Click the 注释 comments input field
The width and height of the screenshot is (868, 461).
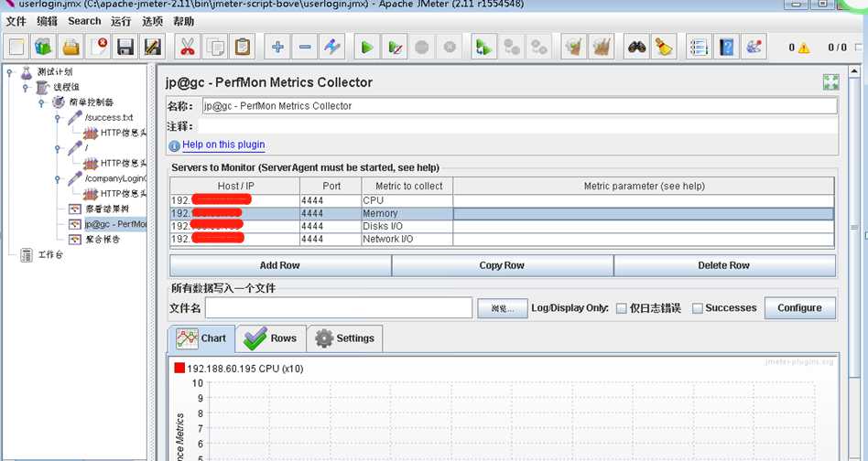click(x=517, y=126)
